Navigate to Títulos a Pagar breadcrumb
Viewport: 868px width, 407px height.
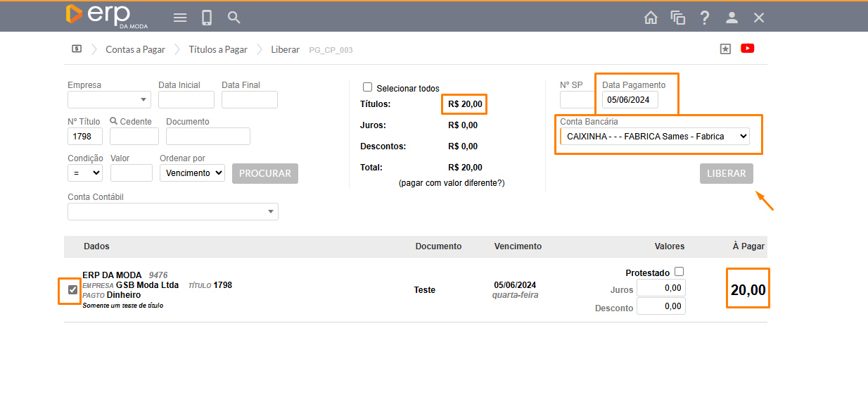point(218,50)
